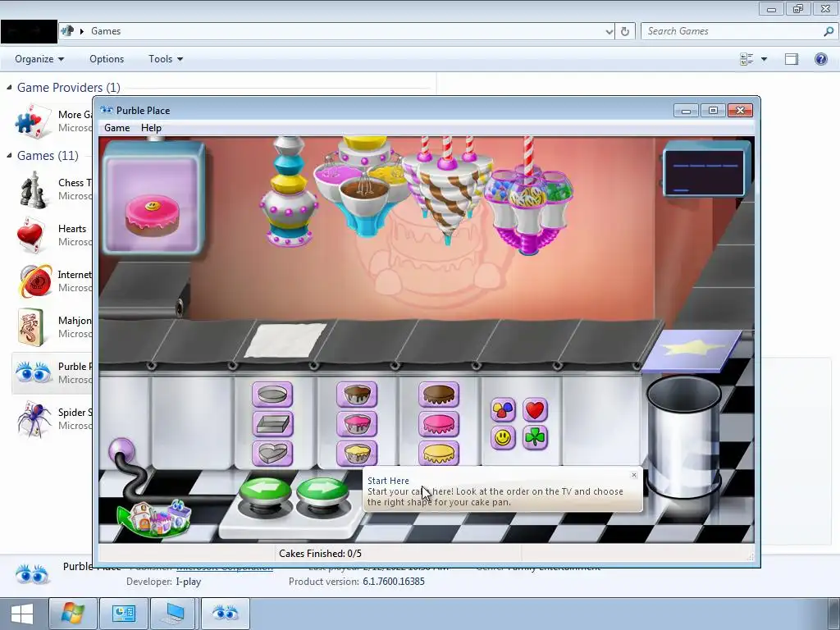Select Spider Solitaire in list

pos(52,419)
